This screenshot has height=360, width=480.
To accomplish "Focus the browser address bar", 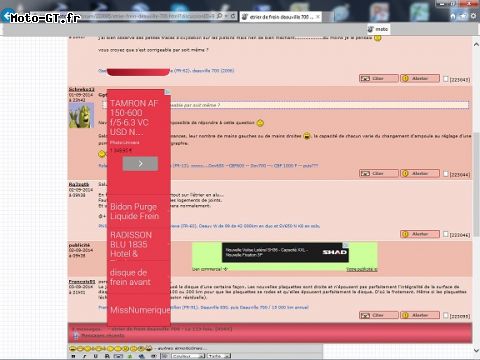I will coord(133,16).
